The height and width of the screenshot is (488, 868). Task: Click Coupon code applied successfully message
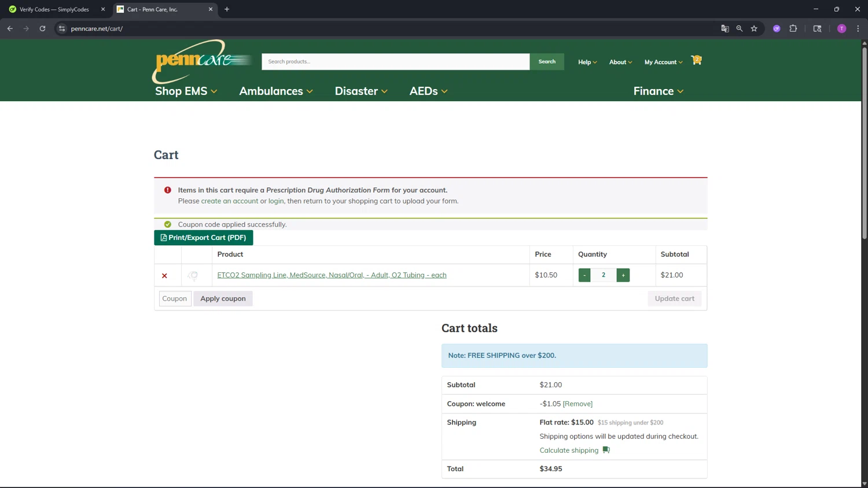pyautogui.click(x=232, y=224)
